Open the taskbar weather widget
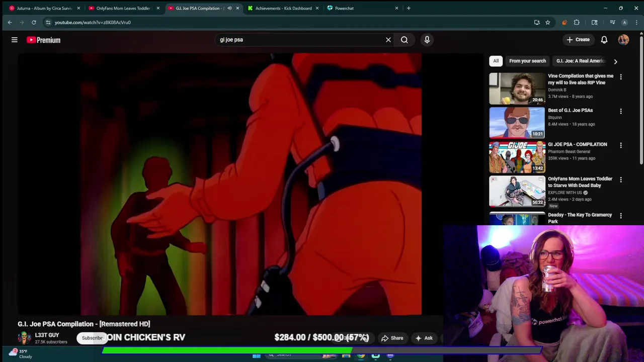 (20, 354)
